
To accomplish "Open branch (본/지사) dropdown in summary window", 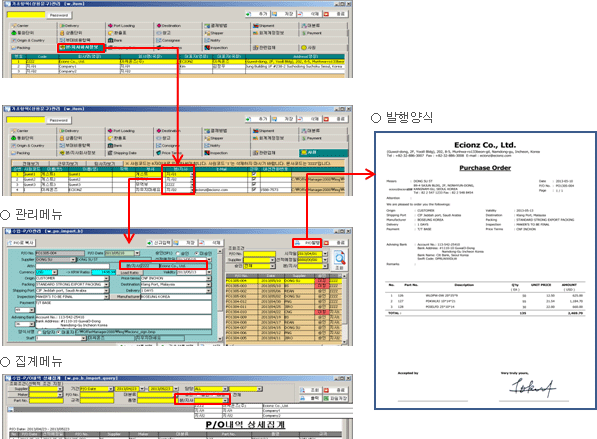I will tap(225, 400).
